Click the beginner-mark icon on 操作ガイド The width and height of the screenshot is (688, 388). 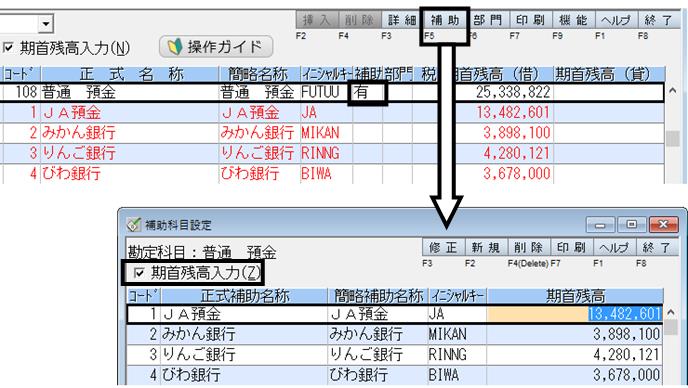[175, 47]
